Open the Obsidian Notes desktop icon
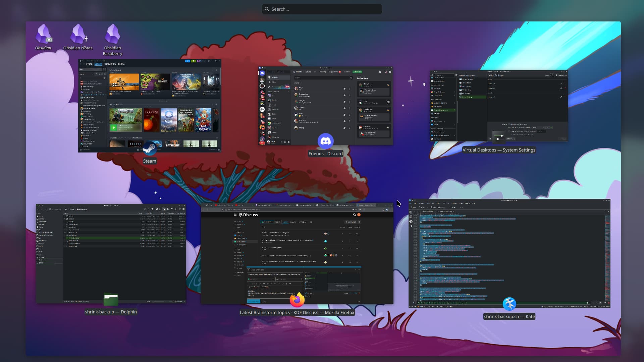Viewport: 644px width, 362px height. tap(78, 37)
